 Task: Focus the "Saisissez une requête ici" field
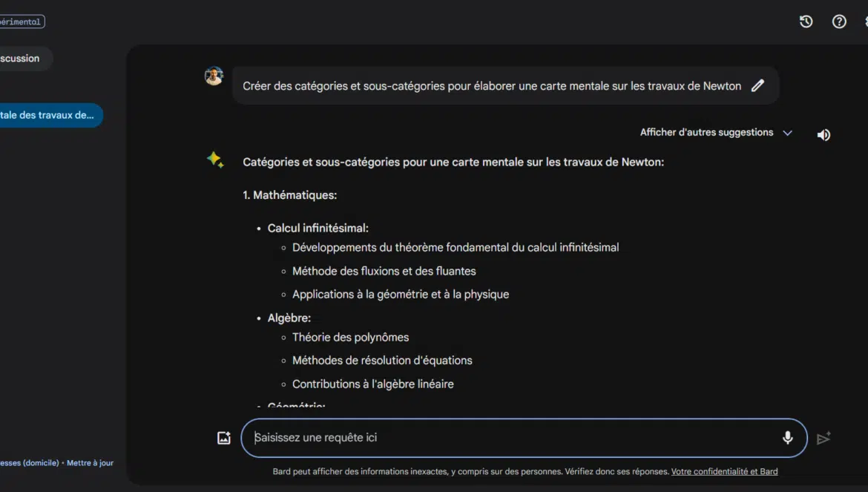(x=512, y=438)
